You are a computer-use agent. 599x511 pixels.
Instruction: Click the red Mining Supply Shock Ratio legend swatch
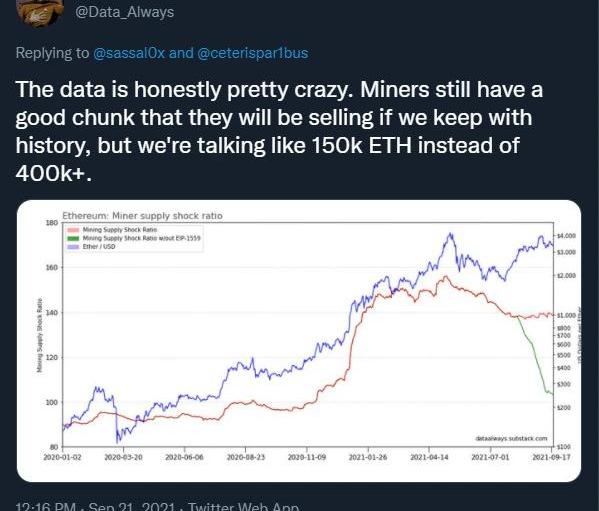(x=73, y=230)
